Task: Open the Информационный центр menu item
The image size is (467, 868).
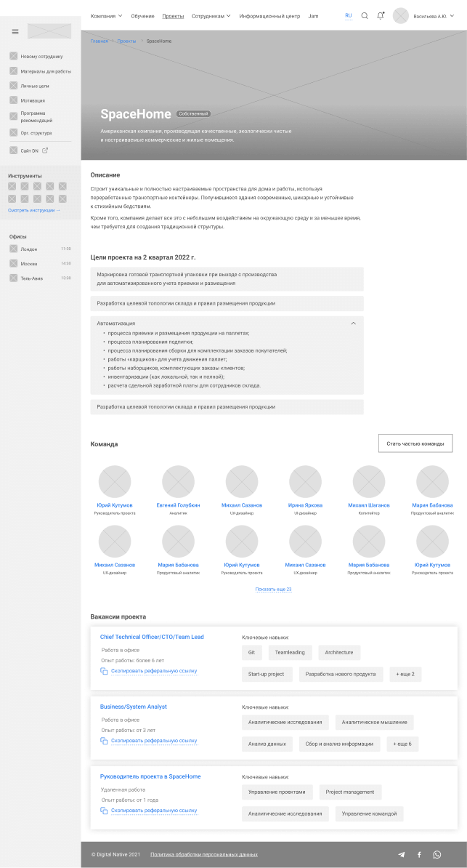Action: (269, 16)
